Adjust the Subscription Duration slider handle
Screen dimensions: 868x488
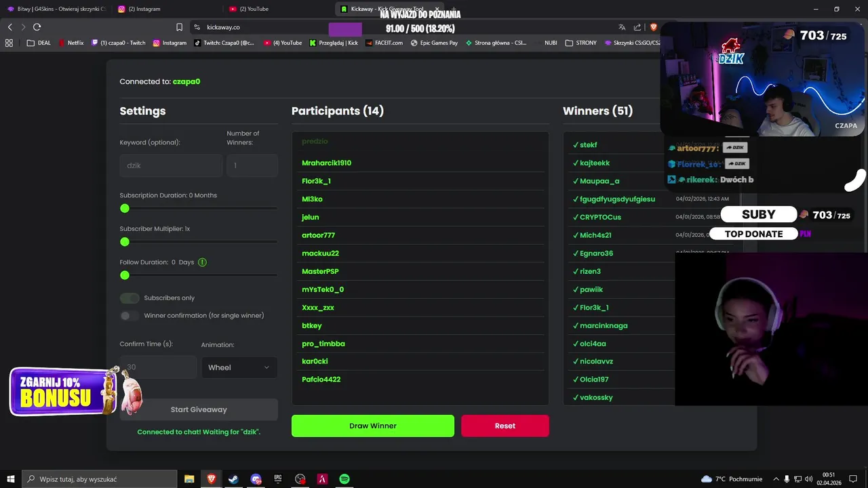pos(125,209)
